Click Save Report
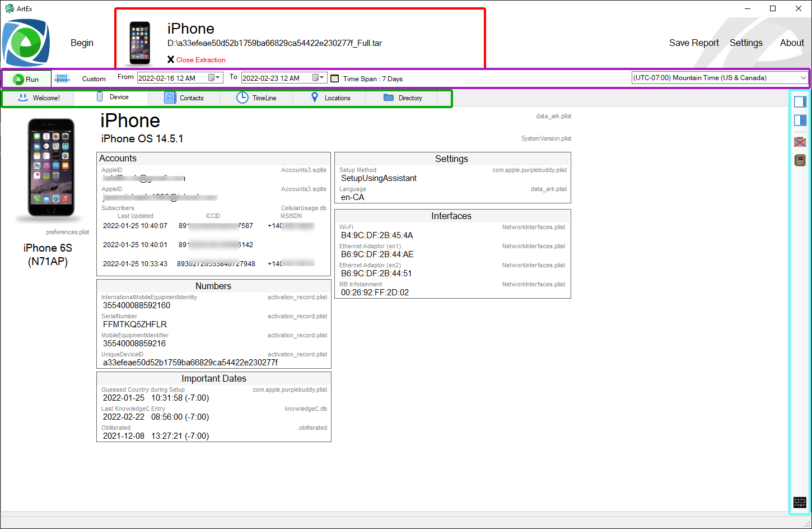Viewport: 812px width, 529px height. (x=694, y=43)
